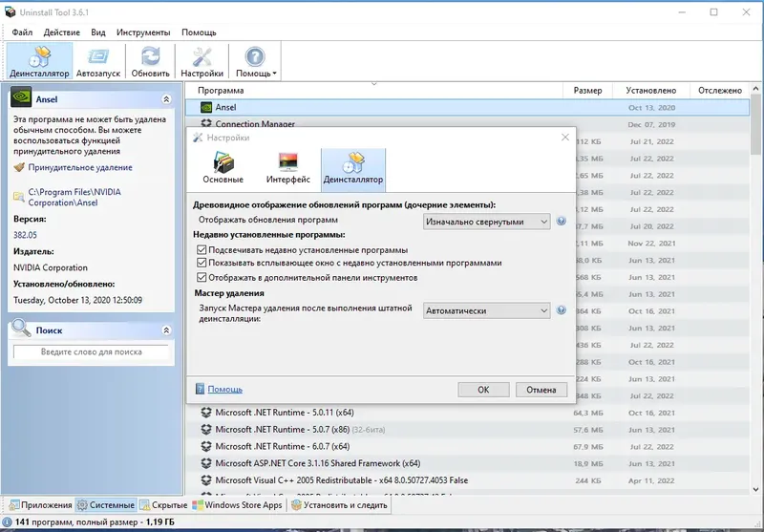Click the Uninstall Tool title bar icon
Viewport: 764px width, 532px height.
tap(11, 12)
